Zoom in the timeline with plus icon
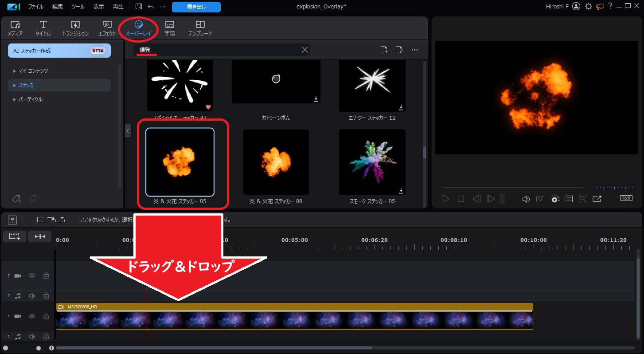Image resolution: width=644 pixels, height=354 pixels. [x=51, y=348]
